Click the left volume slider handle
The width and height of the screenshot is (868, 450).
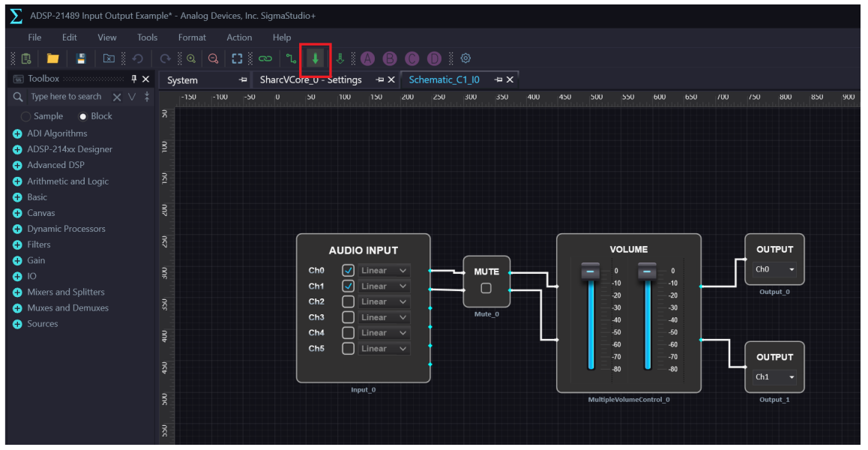pos(590,271)
